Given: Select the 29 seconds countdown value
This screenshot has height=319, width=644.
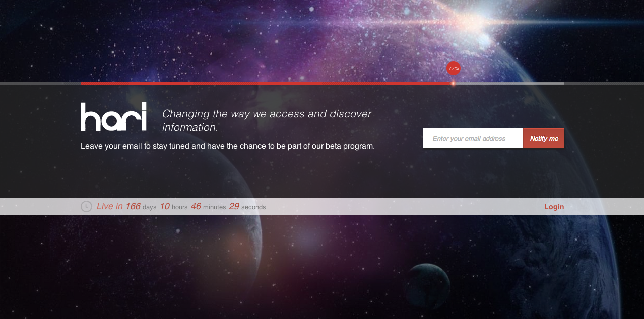Looking at the screenshot, I should (x=234, y=206).
